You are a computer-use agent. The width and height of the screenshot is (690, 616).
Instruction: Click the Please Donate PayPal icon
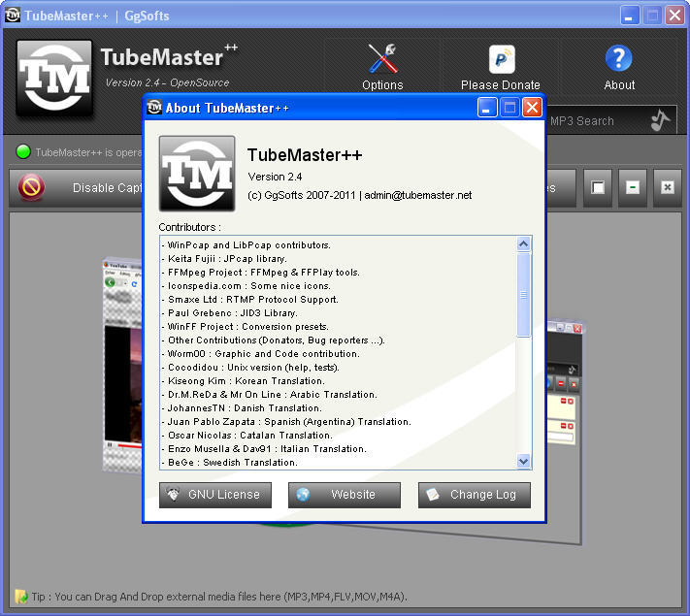point(501,59)
